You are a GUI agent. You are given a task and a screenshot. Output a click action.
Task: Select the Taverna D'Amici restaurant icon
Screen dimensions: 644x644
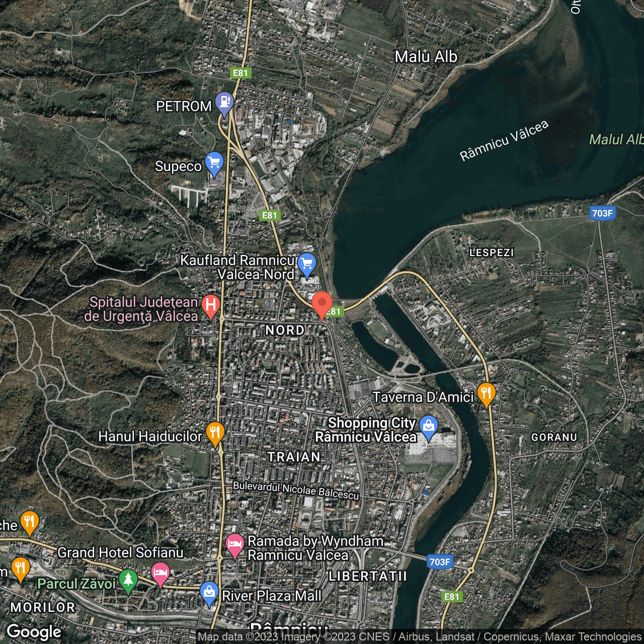[x=486, y=392]
